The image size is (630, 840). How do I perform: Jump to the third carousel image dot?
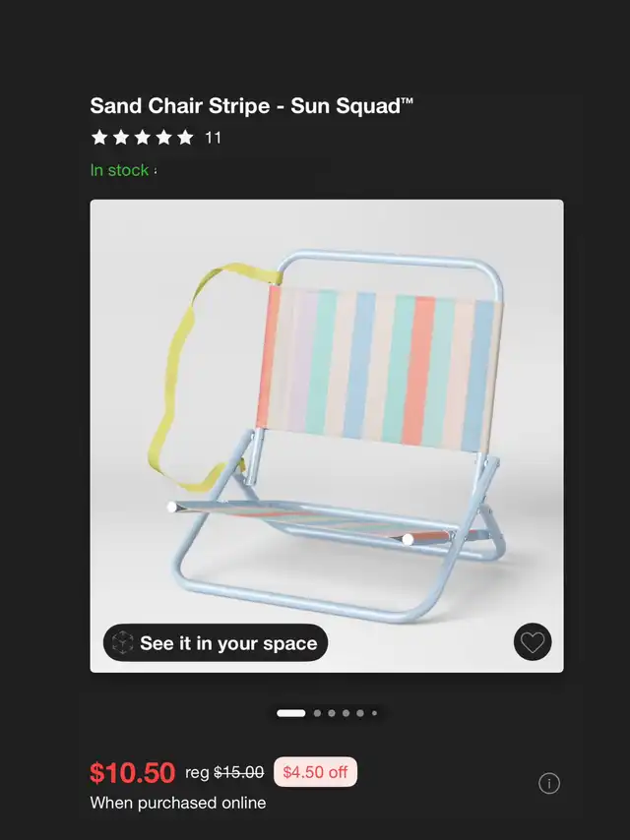coord(332,713)
